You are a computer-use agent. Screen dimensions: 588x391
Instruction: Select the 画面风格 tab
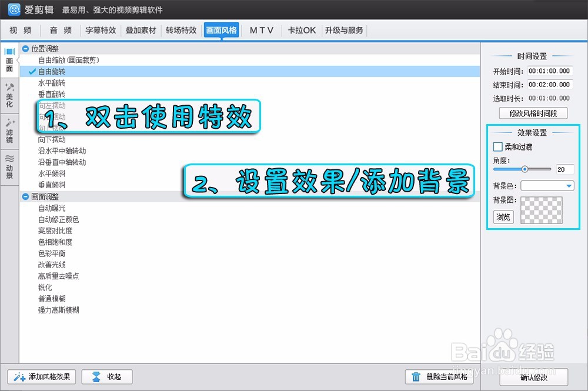[221, 30]
